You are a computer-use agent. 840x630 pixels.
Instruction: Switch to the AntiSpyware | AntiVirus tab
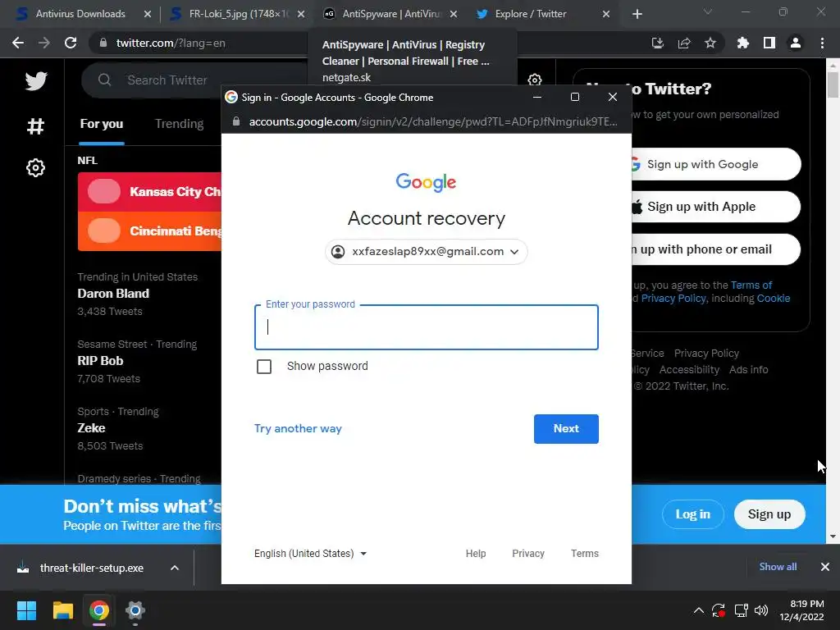390,14
